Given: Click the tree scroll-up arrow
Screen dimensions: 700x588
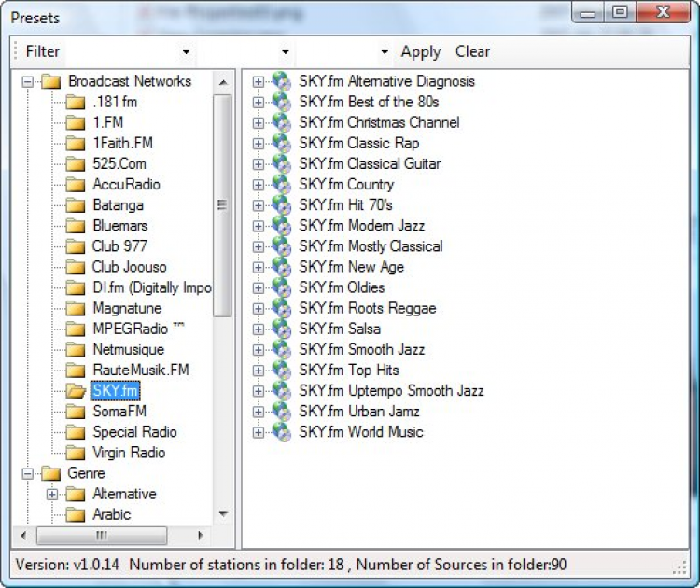Looking at the screenshot, I should [x=223, y=82].
